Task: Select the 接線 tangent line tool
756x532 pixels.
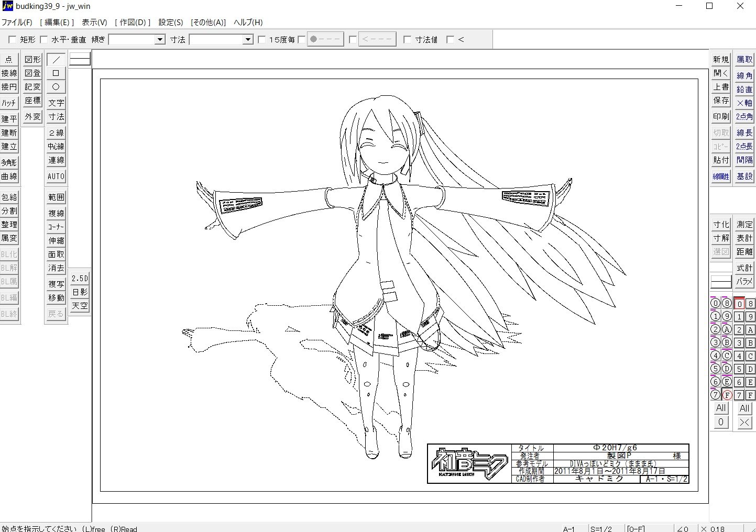Action: pyautogui.click(x=9, y=73)
